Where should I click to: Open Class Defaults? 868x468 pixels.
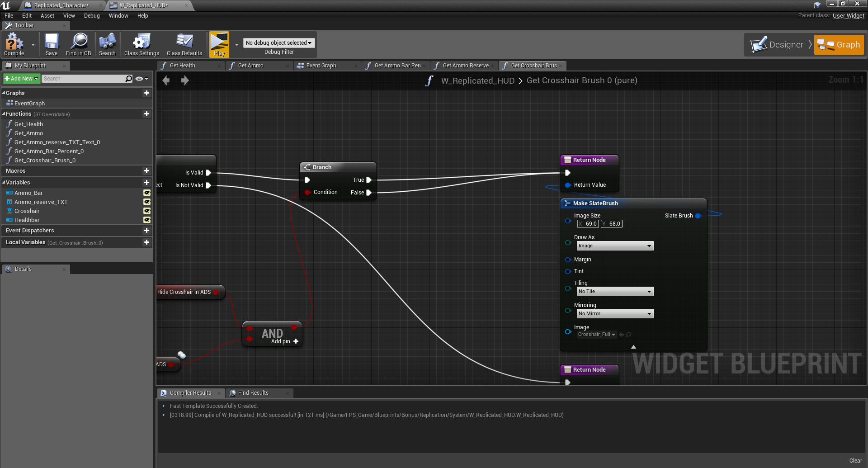(184, 44)
